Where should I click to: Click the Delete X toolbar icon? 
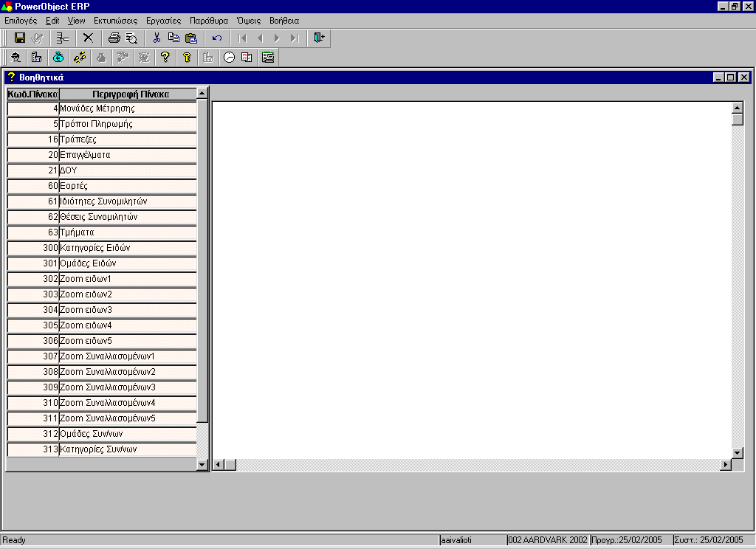pyautogui.click(x=88, y=38)
